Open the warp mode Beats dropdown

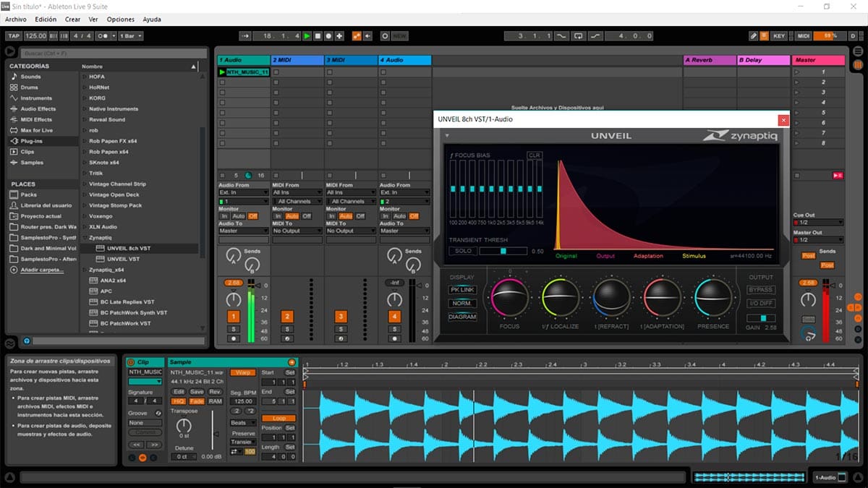tap(243, 423)
